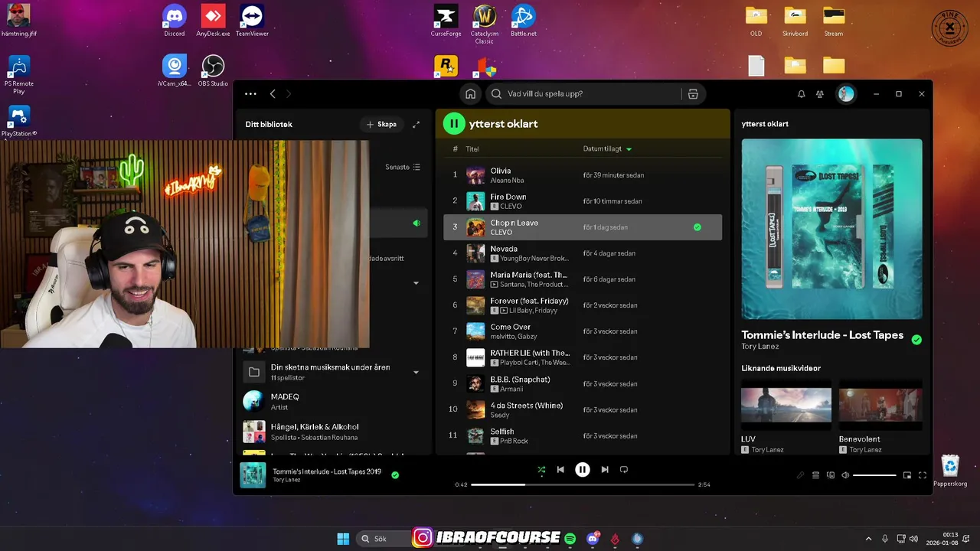Open the Battle.net desktop shortcut
980x551 pixels.
[x=524, y=21]
